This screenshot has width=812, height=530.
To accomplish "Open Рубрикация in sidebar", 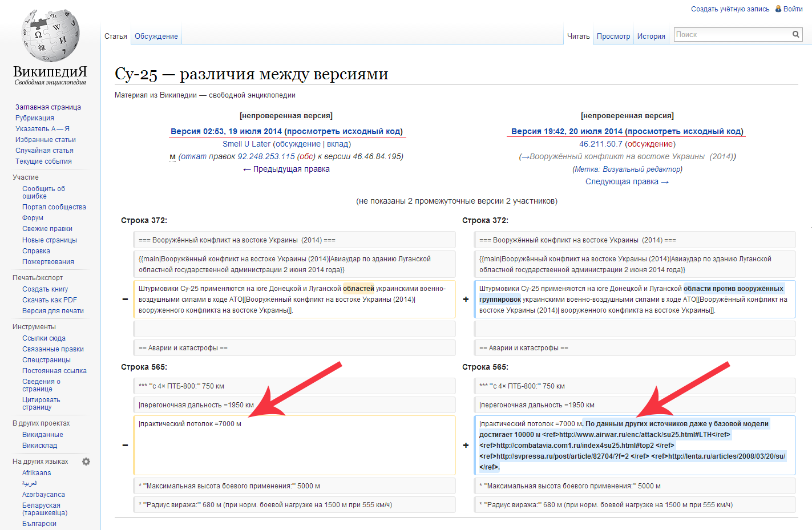I will pos(35,118).
